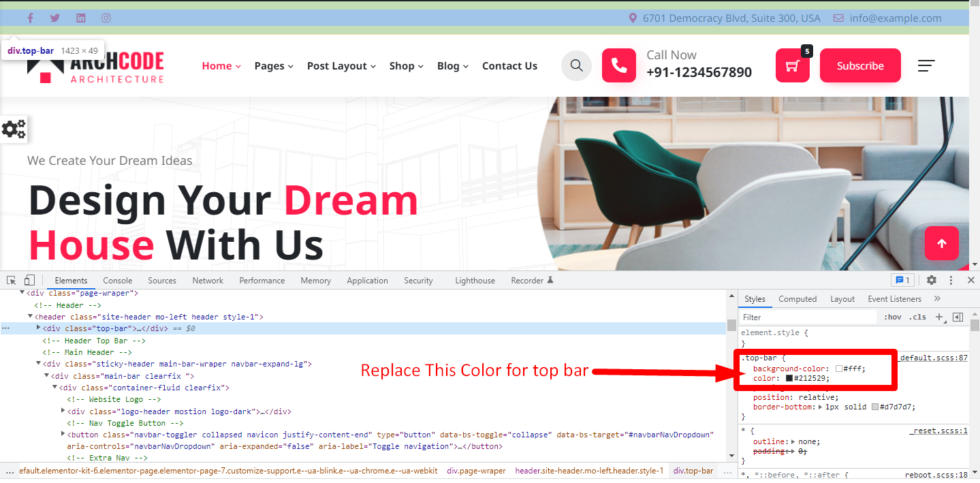
Task: Click the envelope icon by info@example.com
Action: [x=838, y=18]
